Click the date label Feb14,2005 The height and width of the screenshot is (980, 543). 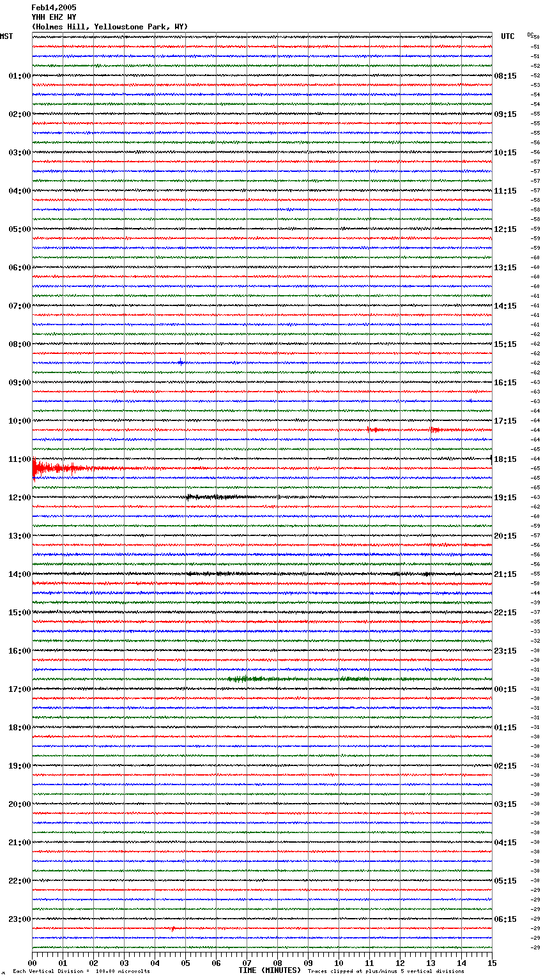point(54,8)
